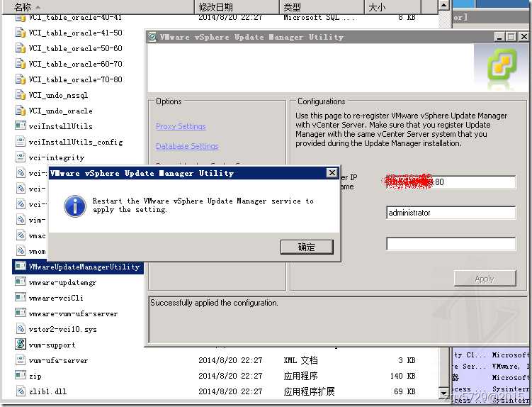Select the vum-support file name
This screenshot has width=532, height=407.
52,345
